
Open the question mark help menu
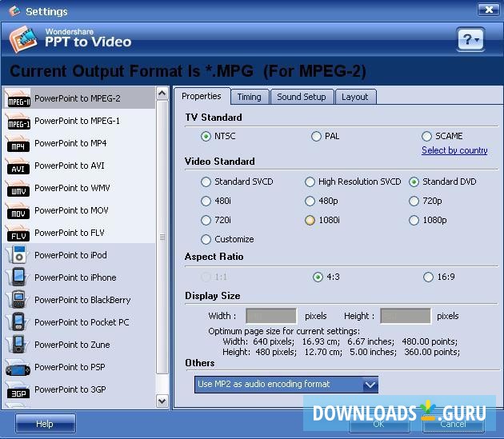[470, 39]
